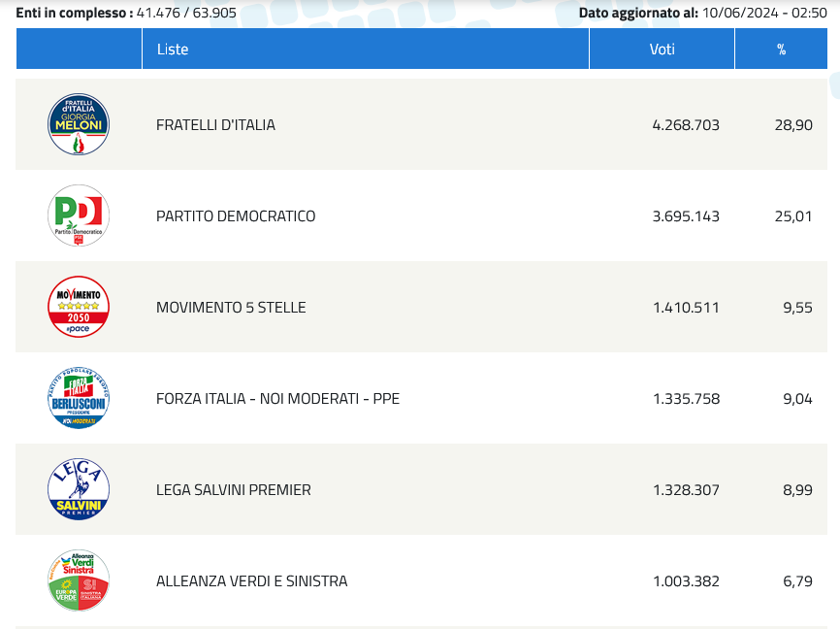The height and width of the screenshot is (629, 840).
Task: Click the Partito Democratico PD logo
Action: [79, 215]
